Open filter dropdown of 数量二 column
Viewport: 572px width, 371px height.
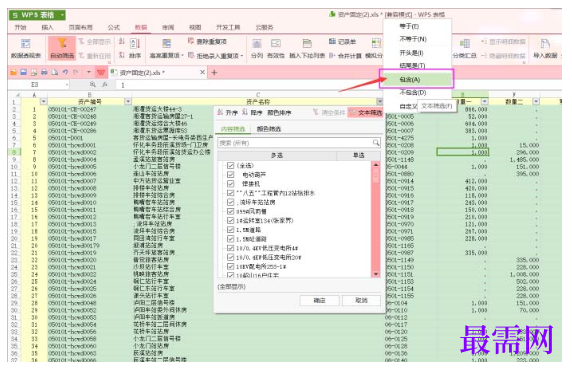(536, 101)
